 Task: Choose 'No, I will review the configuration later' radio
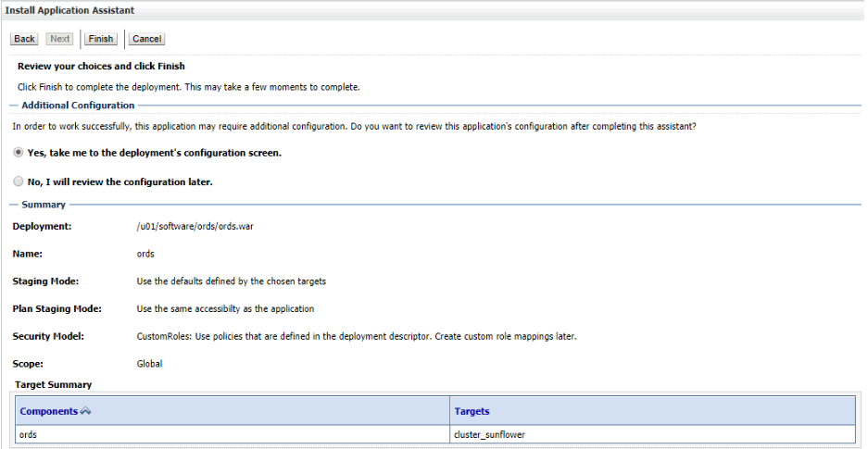(19, 181)
